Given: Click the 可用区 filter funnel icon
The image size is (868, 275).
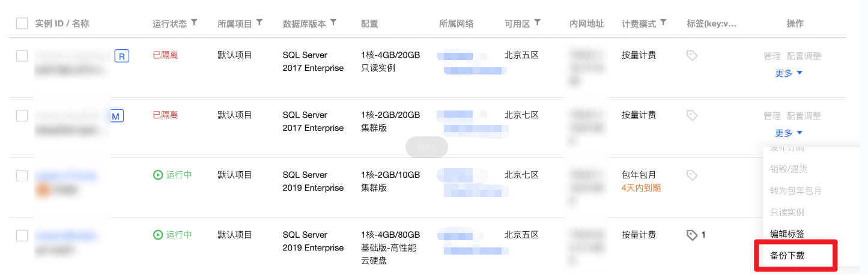Looking at the screenshot, I should click(537, 23).
